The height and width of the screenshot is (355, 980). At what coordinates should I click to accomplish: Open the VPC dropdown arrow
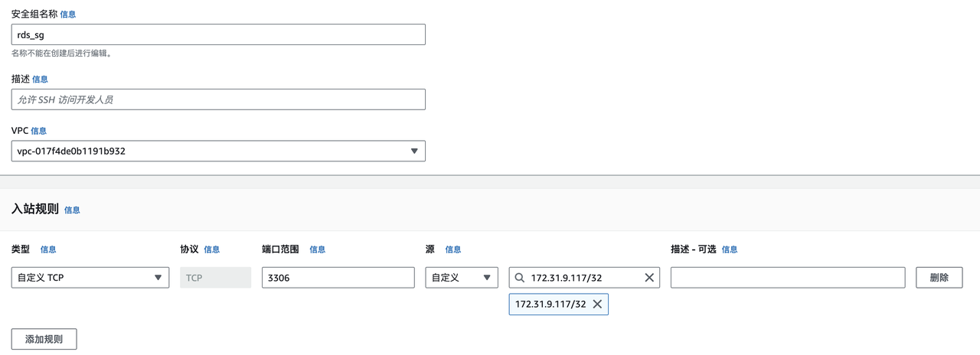[414, 151]
